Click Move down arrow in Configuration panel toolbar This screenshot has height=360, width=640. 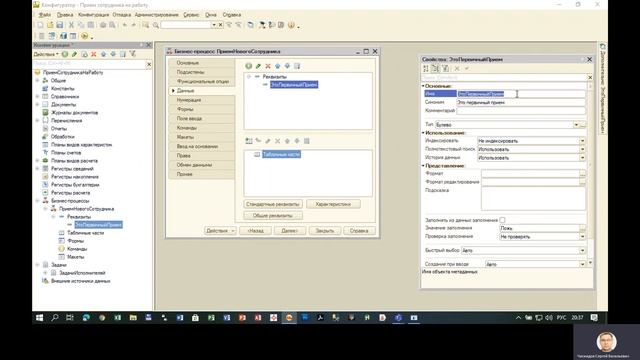point(113,54)
